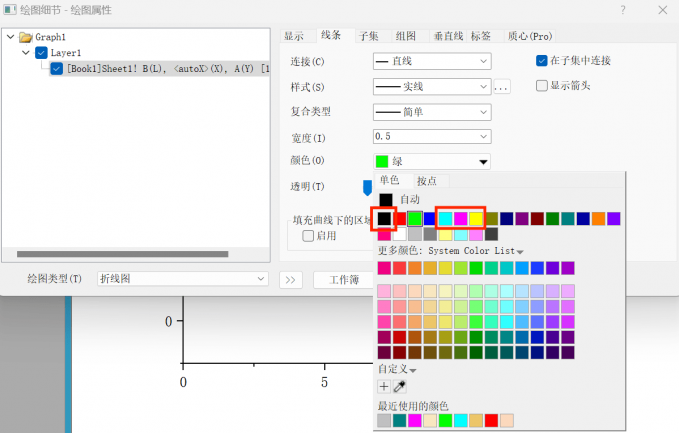The image size is (679, 433).
Task: Toggle the [Book1]Sheet1 plot checkbox
Action: pos(56,68)
